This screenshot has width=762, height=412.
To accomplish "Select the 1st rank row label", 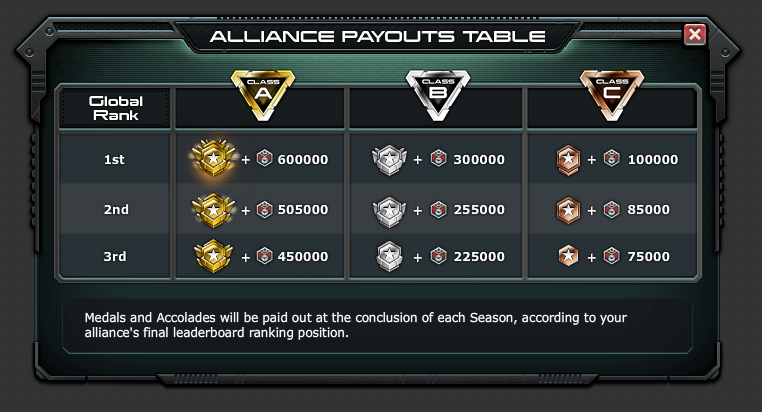I will (115, 159).
